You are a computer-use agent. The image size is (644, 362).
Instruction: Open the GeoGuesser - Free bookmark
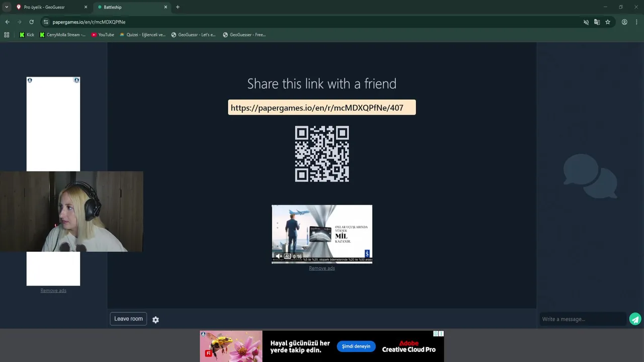[x=244, y=35]
